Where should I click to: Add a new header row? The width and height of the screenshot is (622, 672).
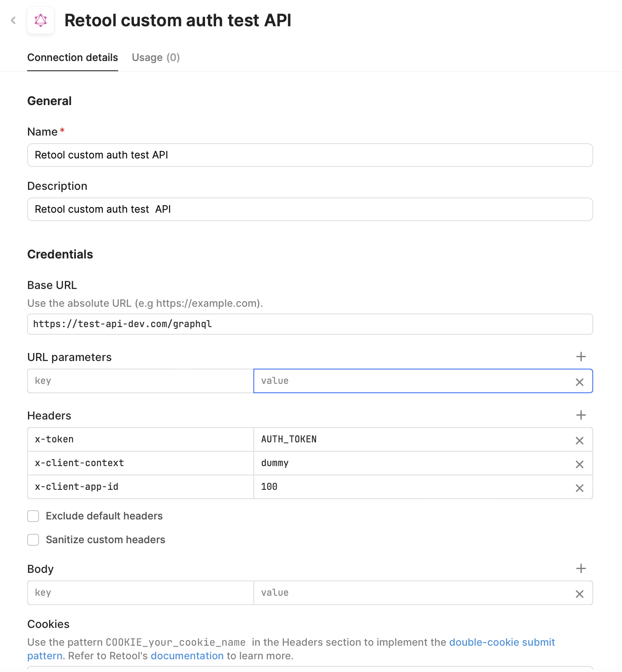pos(581,415)
